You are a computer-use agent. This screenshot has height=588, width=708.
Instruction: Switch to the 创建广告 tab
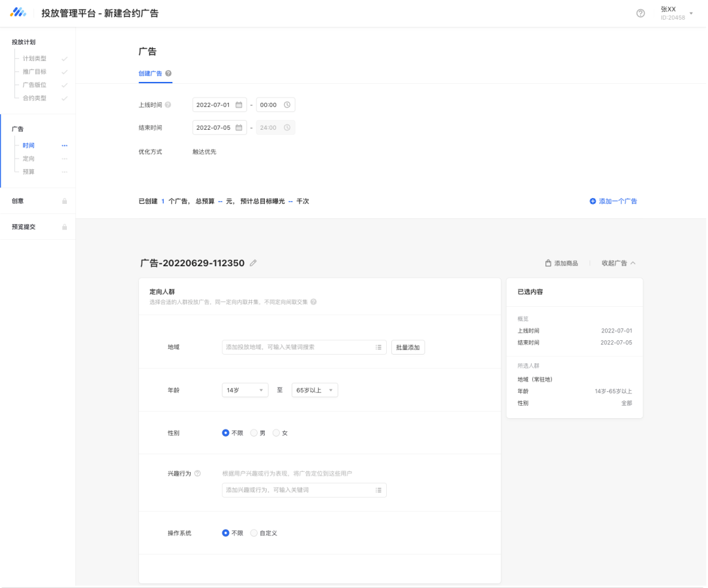pyautogui.click(x=150, y=73)
